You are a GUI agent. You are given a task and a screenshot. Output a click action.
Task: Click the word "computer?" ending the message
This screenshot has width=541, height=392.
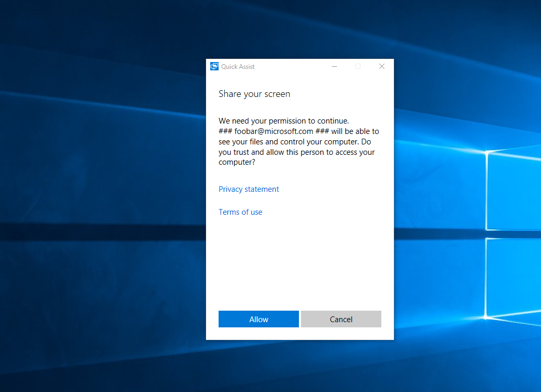[x=237, y=163]
